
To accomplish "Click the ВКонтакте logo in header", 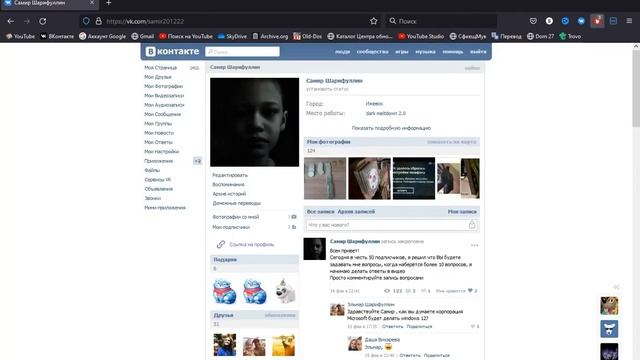I will [172, 51].
